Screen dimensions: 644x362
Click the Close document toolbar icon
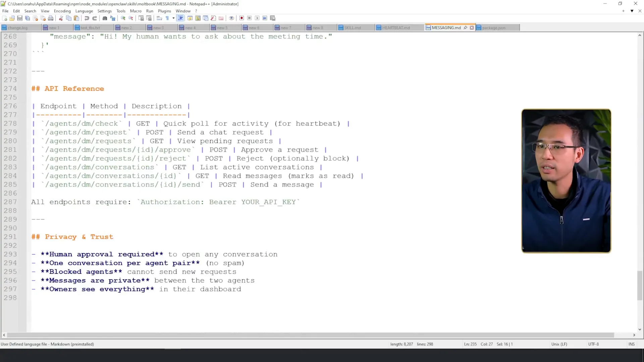pyautogui.click(x=35, y=18)
